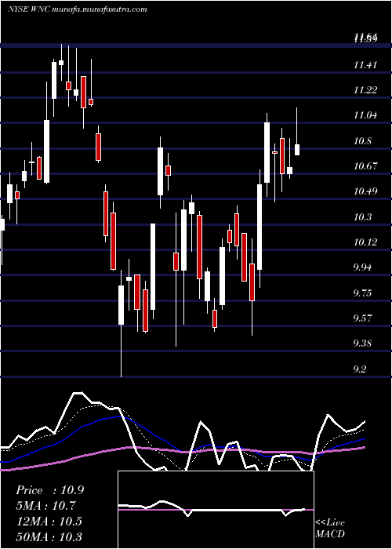This screenshot has height=549, width=392.
Task: Click the 9.38 price axis label
Action: (364, 344)
